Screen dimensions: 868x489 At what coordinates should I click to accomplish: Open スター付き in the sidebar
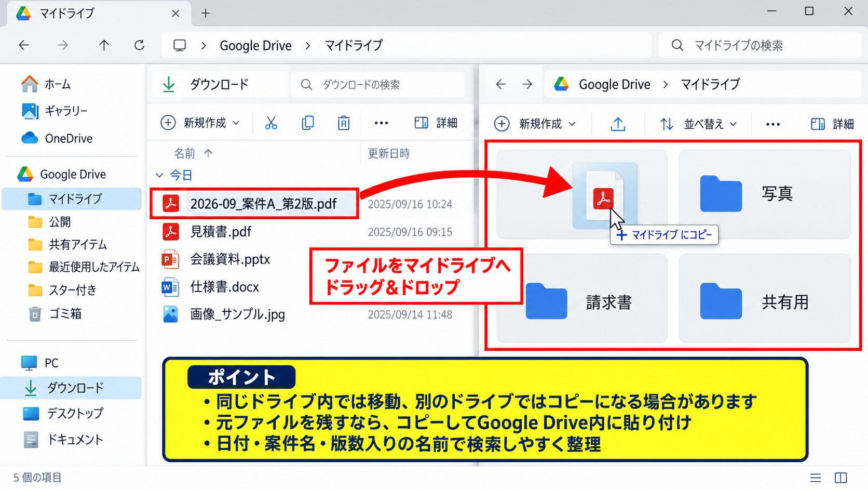62,289
